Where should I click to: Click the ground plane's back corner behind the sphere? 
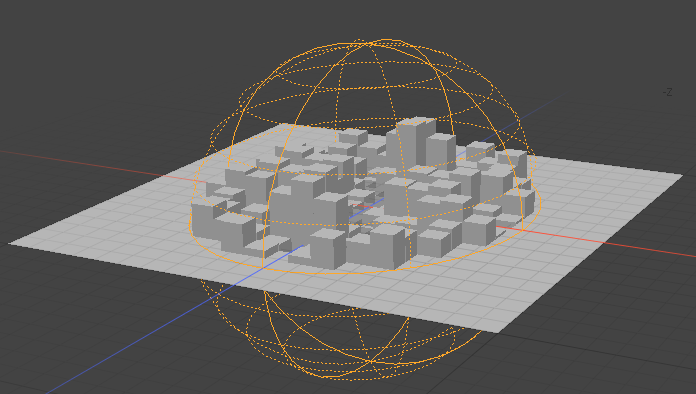coord(284,125)
